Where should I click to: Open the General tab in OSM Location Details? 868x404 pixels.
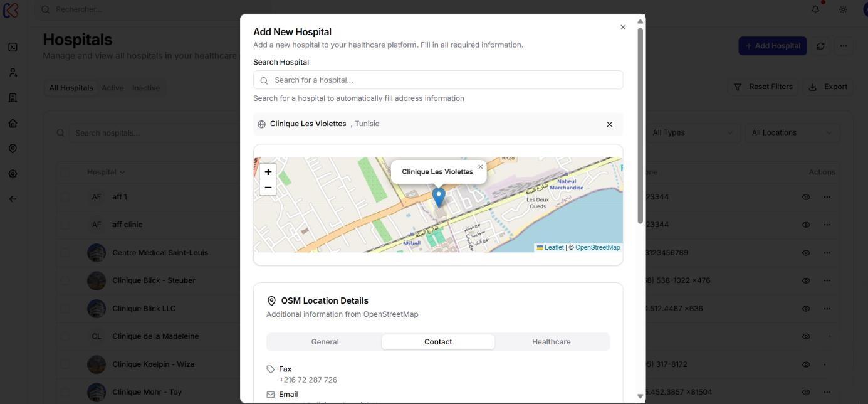pos(325,342)
